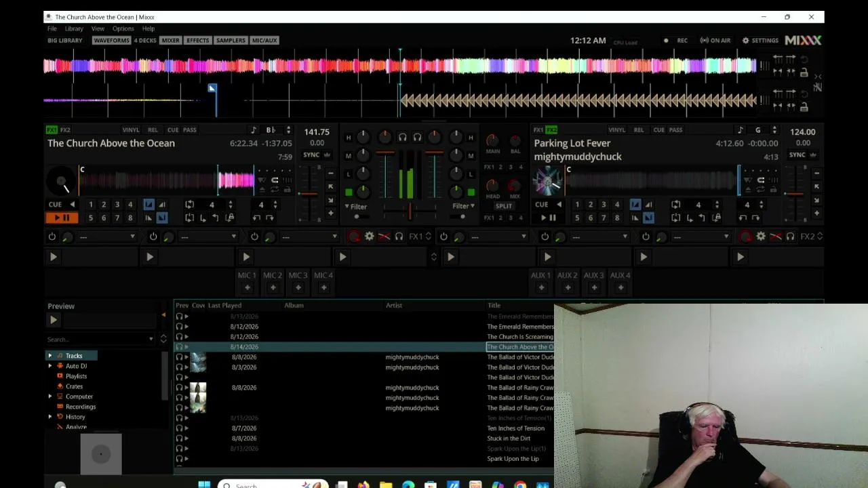This screenshot has width=868, height=488.
Task: Expand the left channel Filter effect selector
Action: tap(356, 207)
